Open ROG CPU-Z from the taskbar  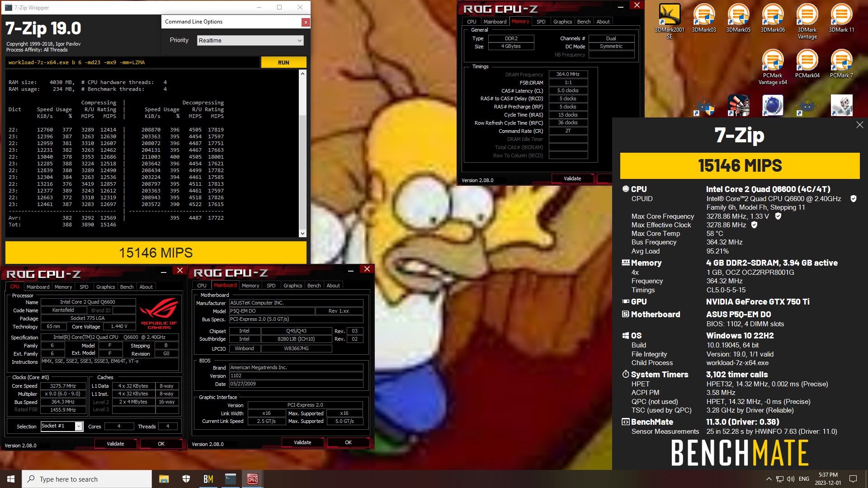click(x=252, y=479)
